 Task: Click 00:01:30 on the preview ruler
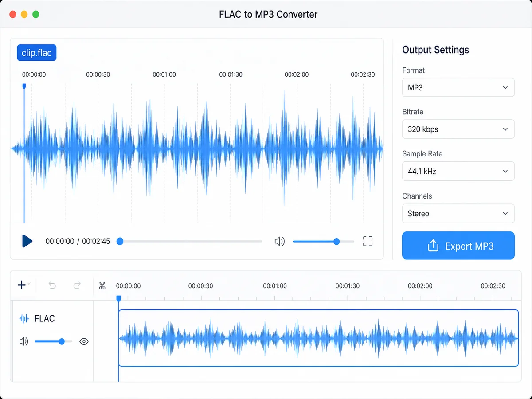[x=231, y=74]
